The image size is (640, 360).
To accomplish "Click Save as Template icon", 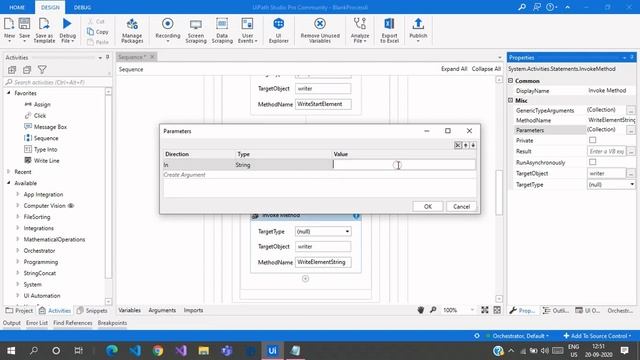I will coord(44,24).
